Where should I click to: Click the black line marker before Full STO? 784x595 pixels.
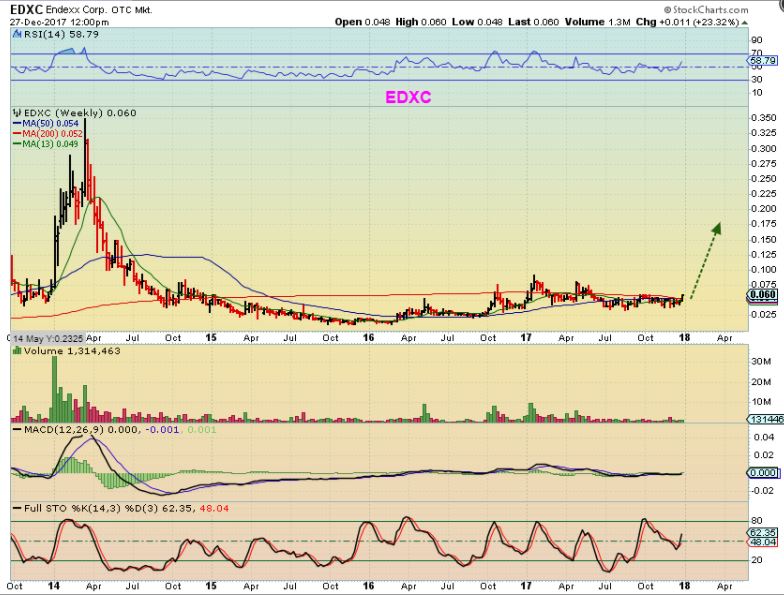(18, 508)
